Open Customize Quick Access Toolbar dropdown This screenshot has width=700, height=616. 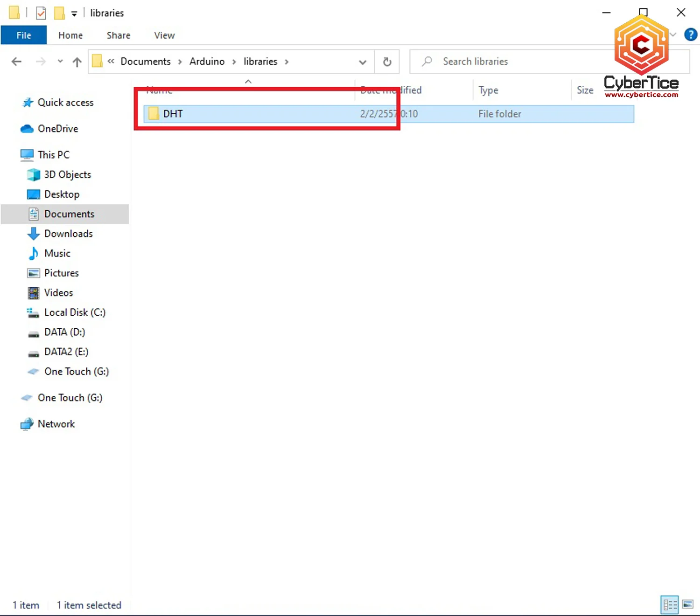(74, 14)
